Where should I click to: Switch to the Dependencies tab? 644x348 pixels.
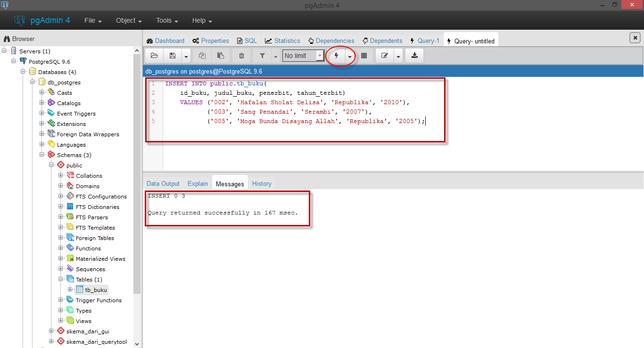(x=331, y=41)
